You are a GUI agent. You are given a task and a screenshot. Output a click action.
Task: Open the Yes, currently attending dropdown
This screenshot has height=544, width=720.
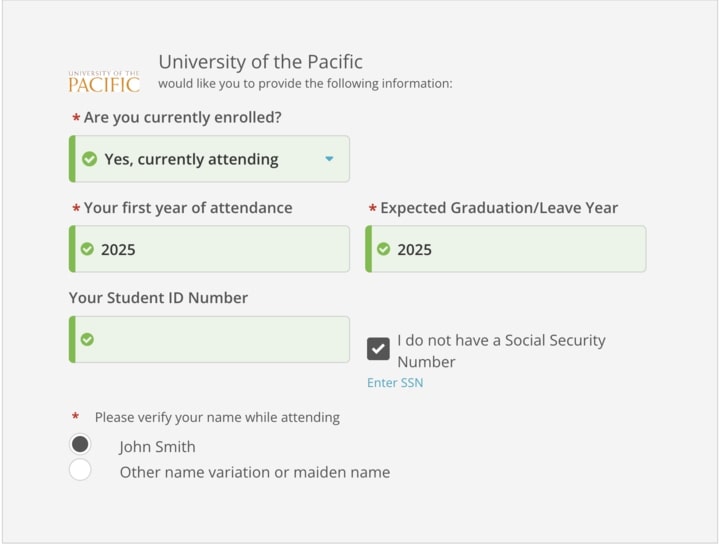(209, 159)
